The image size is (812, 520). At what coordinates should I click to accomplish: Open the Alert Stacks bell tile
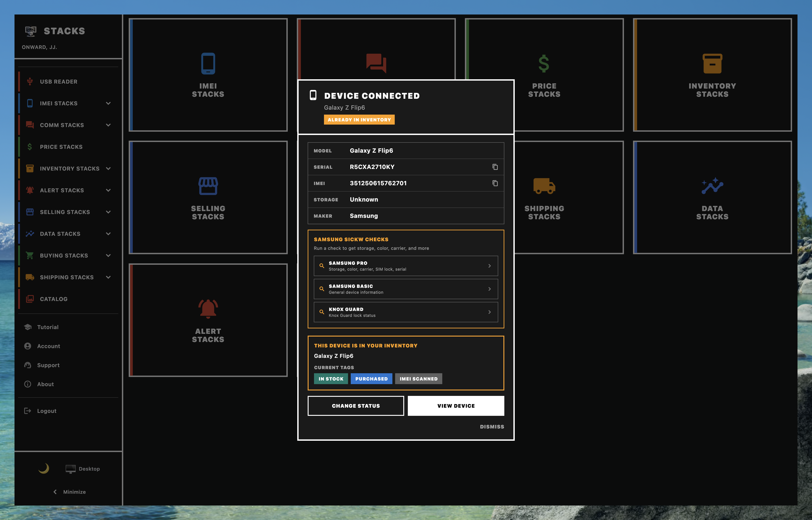point(208,320)
